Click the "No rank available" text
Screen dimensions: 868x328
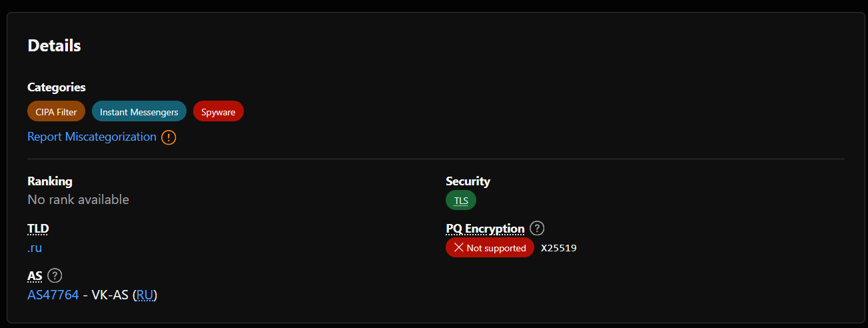point(78,199)
